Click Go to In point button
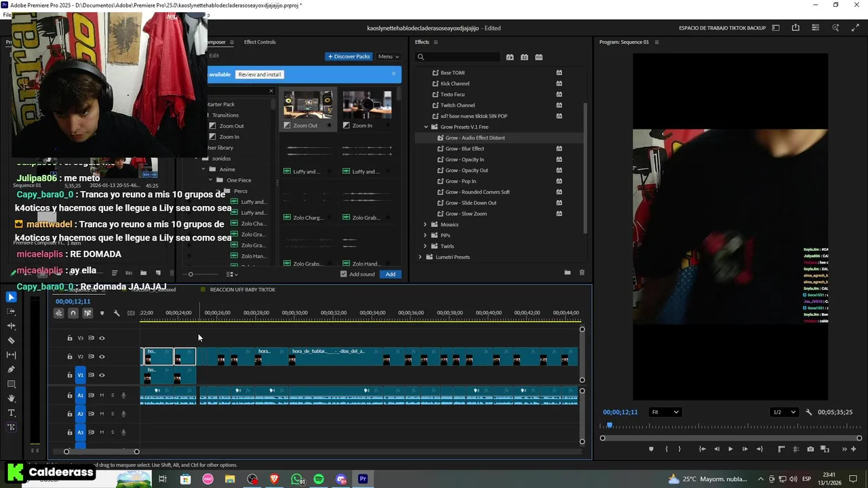This screenshot has height=488, width=868. tap(702, 449)
